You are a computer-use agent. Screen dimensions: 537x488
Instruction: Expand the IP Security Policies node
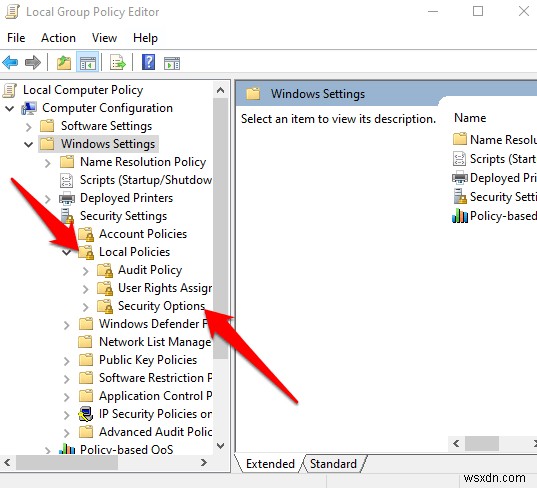tap(67, 415)
